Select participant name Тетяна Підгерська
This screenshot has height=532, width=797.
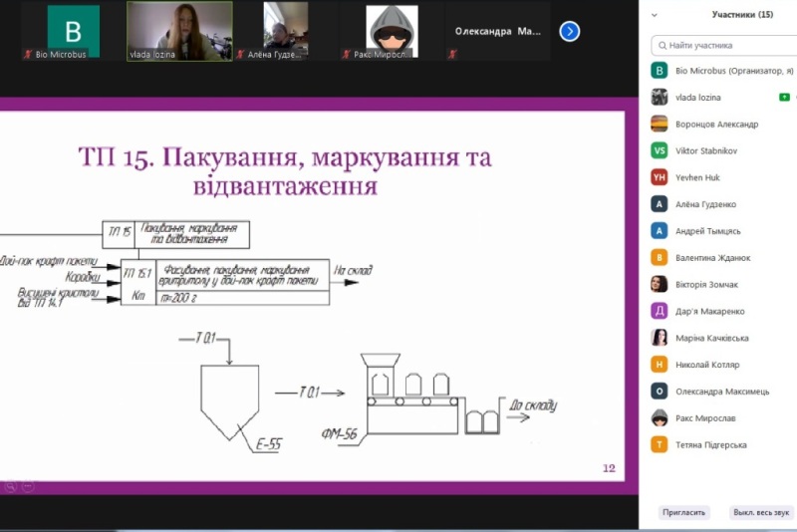(710, 444)
